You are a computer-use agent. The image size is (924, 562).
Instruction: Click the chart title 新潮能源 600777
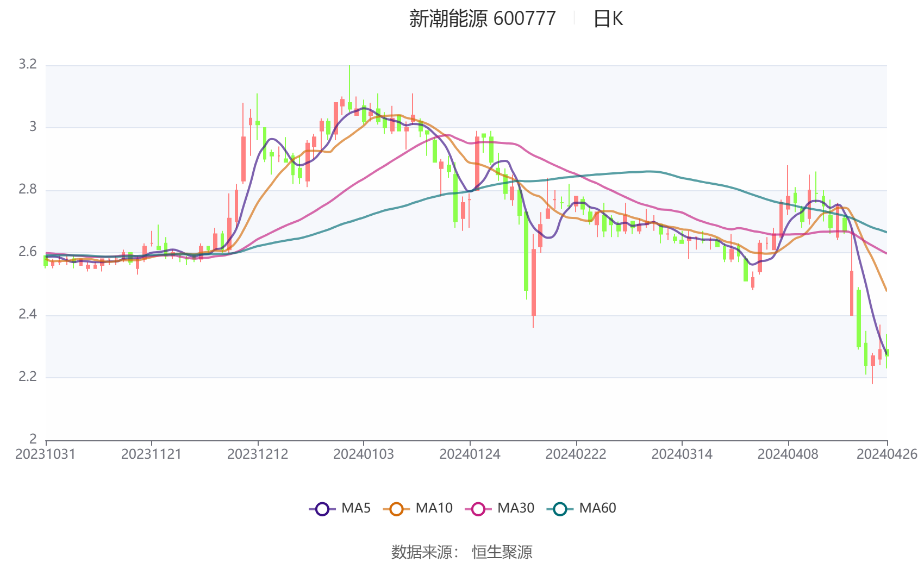point(483,19)
